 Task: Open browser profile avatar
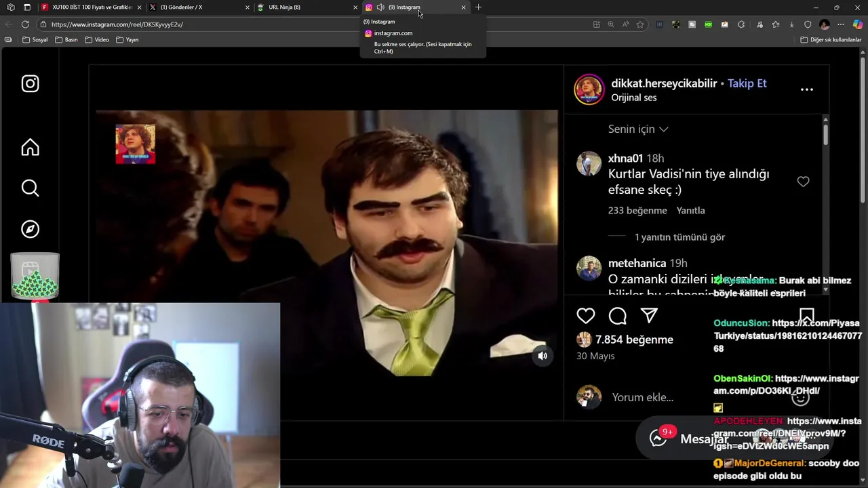point(825,24)
